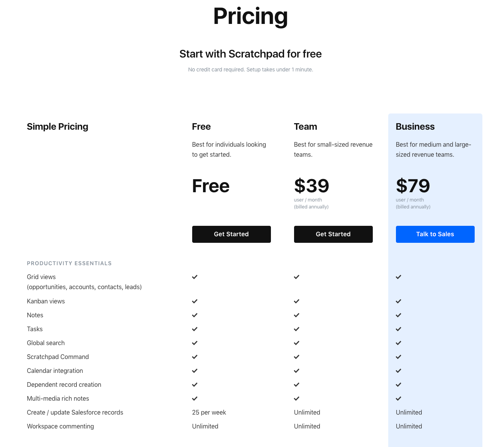Viewport: 504px width, 447px height.
Task: Click the Tasks checkmark in Free column
Action: coord(194,329)
